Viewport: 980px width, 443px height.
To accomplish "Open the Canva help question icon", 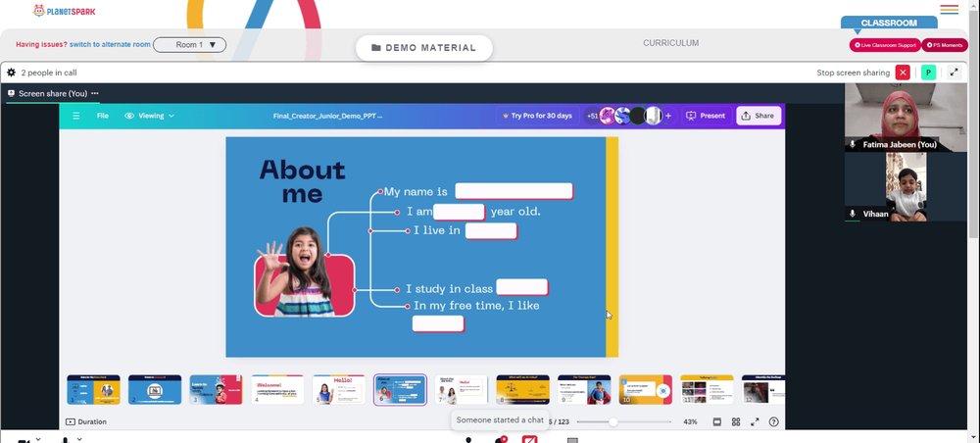I will click(774, 421).
